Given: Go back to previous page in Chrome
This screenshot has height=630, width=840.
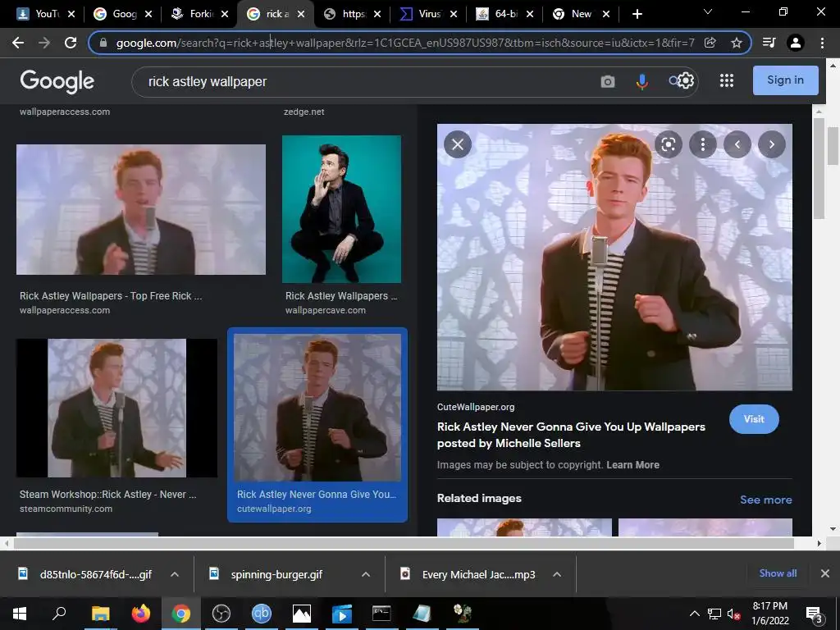Looking at the screenshot, I should point(18,43).
